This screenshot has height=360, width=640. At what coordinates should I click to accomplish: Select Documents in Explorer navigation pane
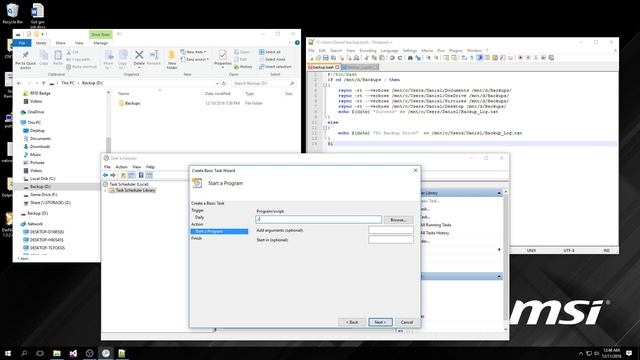(x=37, y=139)
